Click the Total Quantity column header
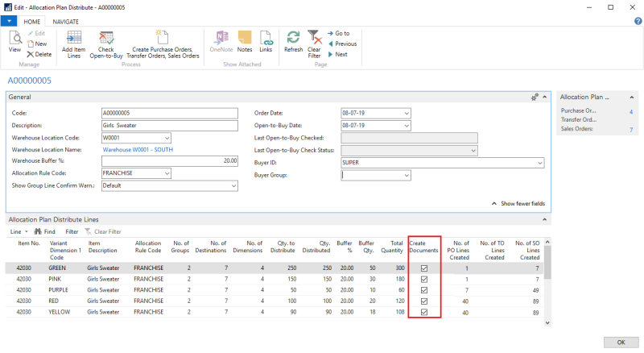This screenshot has width=644, height=353. click(392, 247)
